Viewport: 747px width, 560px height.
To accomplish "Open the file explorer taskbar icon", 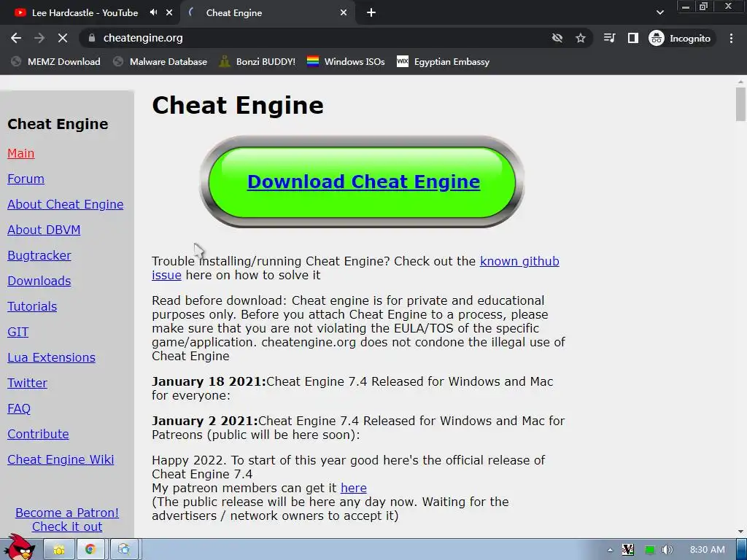I will (x=59, y=550).
